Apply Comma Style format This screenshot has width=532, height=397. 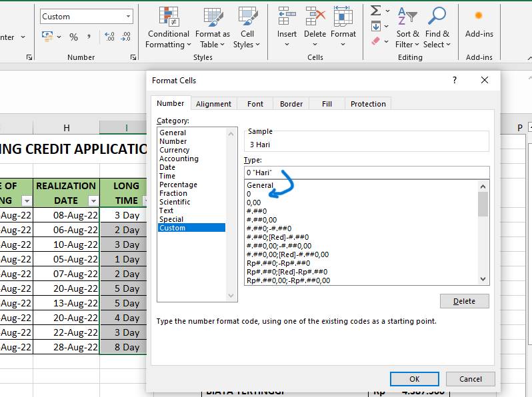[89, 37]
